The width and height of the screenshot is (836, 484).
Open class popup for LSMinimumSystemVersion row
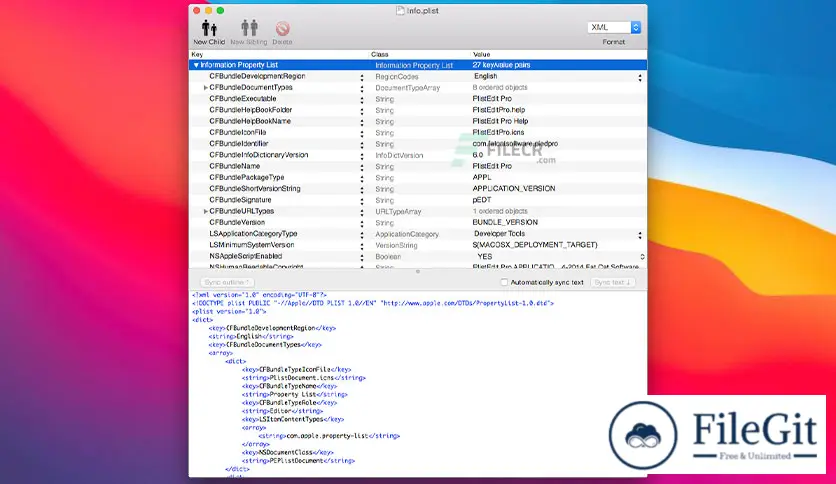(x=362, y=246)
